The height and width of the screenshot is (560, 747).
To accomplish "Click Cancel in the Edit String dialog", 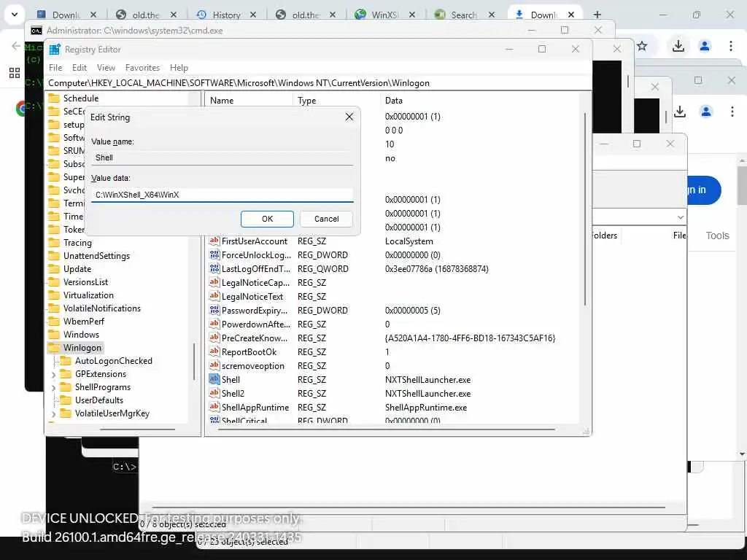I will [326, 219].
